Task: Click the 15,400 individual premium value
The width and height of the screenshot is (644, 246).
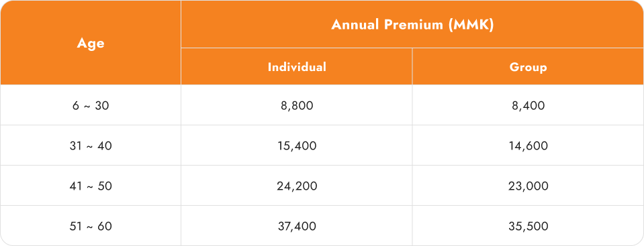Action: [297, 146]
